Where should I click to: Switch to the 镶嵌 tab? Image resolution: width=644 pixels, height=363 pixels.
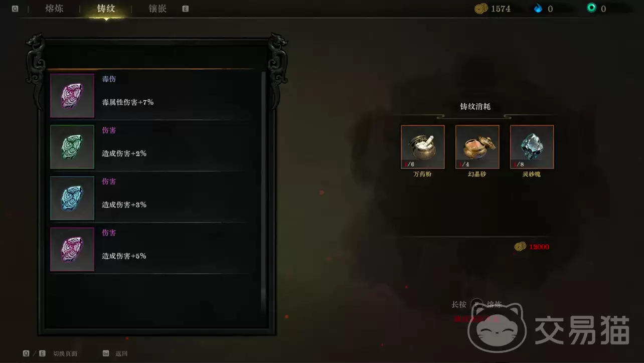157,9
